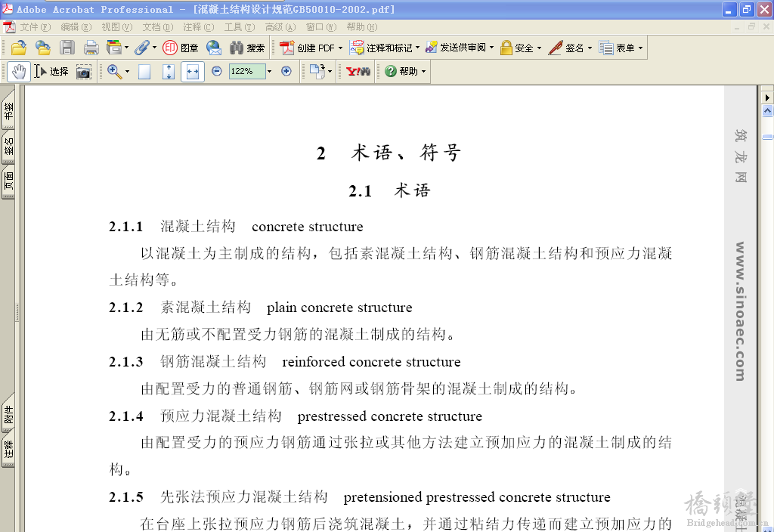
Task: Click the 发送供审阅 button
Action: (456, 48)
